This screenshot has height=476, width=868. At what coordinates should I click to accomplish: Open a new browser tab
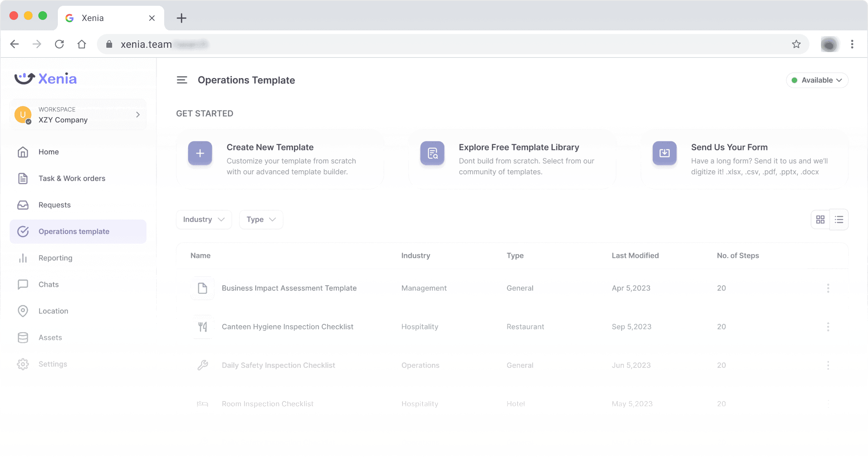182,18
